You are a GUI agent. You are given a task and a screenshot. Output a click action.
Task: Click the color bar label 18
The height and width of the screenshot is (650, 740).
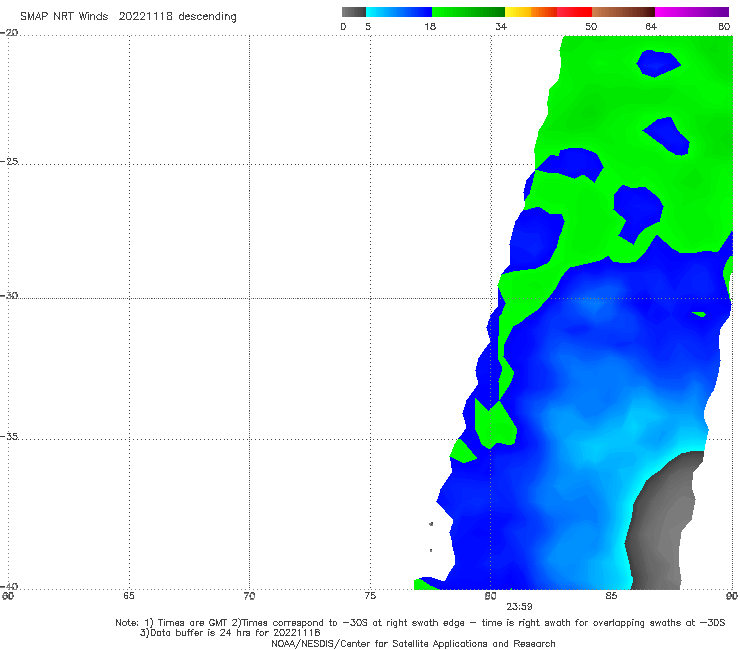click(430, 27)
